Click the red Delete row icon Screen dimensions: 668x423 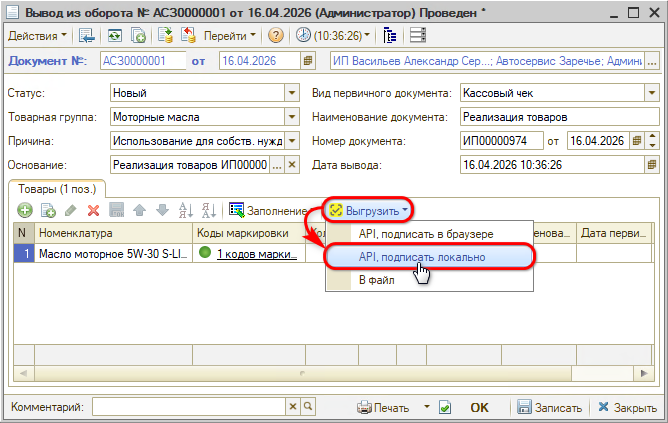[93, 210]
